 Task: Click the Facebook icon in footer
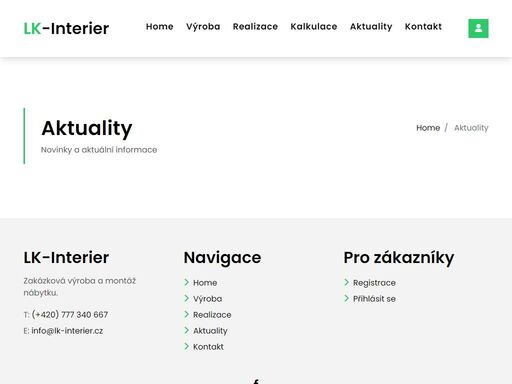(256, 382)
